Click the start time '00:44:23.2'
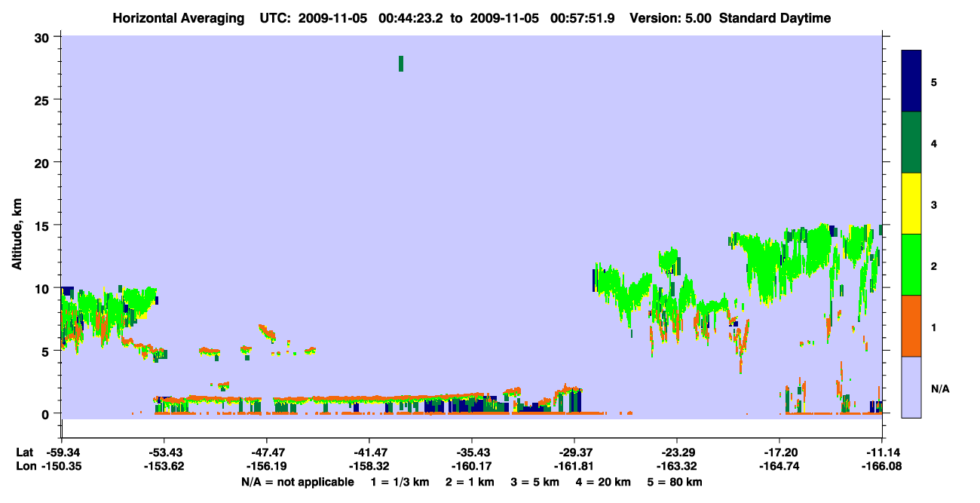Image resolution: width=980 pixels, height=503 pixels. [409, 18]
